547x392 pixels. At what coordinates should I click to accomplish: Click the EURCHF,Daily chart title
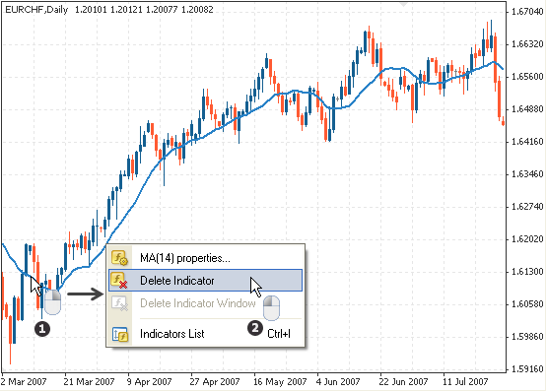click(x=36, y=10)
